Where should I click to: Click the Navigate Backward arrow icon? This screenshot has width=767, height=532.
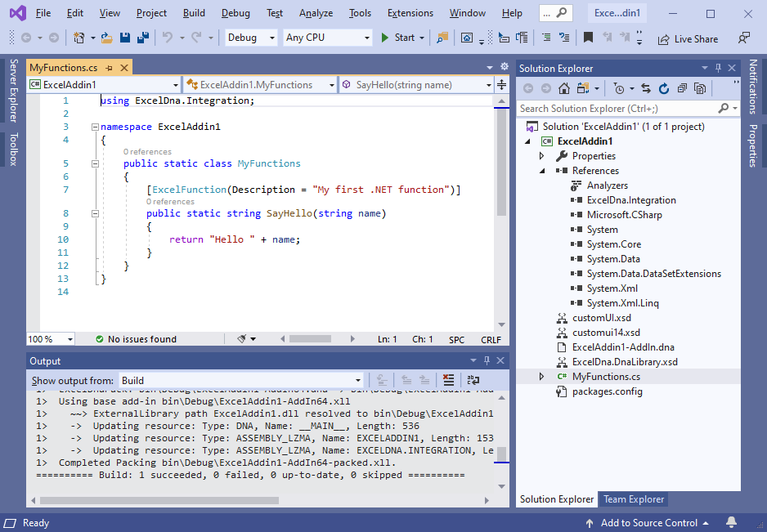(26, 38)
